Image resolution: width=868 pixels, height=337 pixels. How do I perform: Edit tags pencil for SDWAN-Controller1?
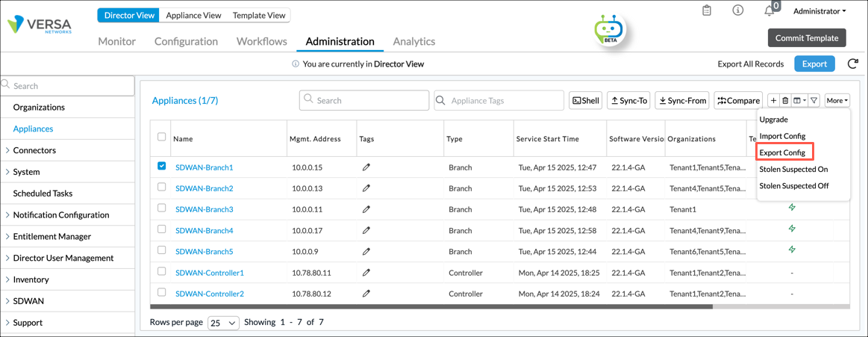tap(366, 273)
